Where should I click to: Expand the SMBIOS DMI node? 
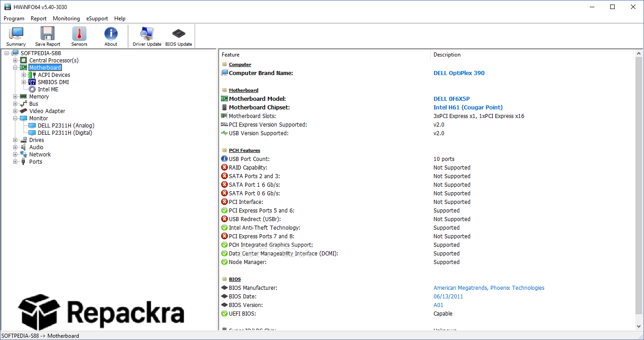24,82
